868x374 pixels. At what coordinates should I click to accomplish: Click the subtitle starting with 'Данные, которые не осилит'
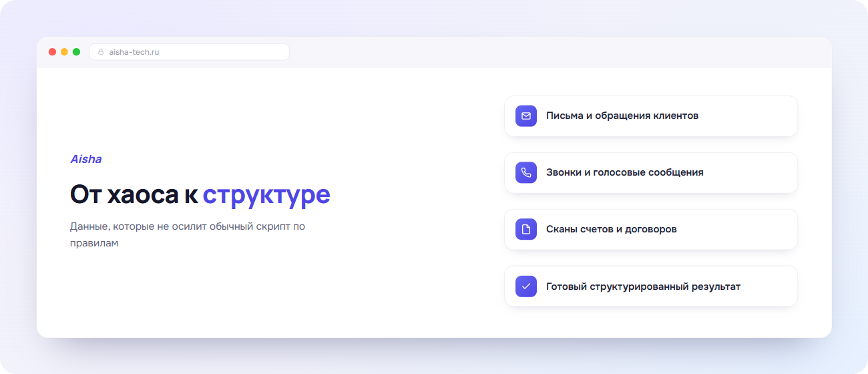tap(188, 234)
